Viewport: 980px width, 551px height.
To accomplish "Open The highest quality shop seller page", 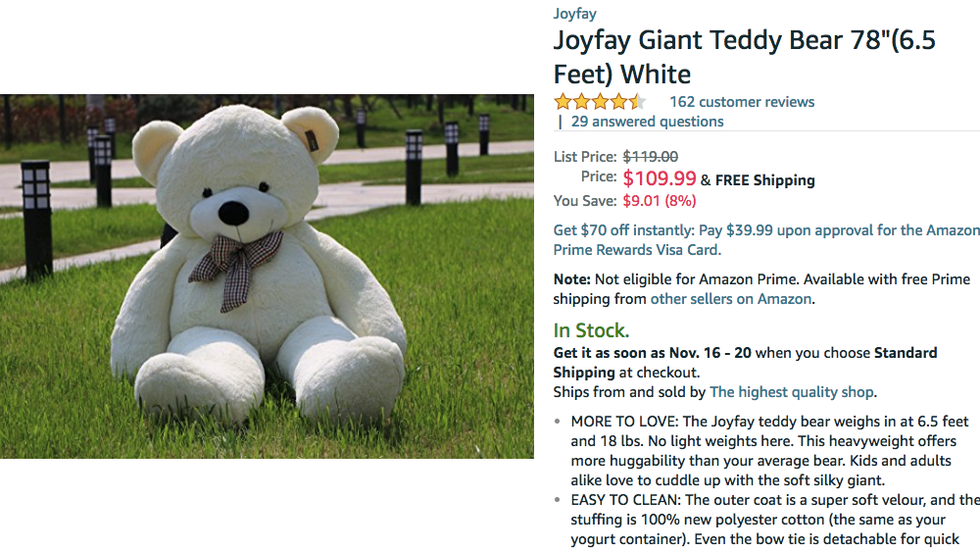I will click(x=791, y=392).
